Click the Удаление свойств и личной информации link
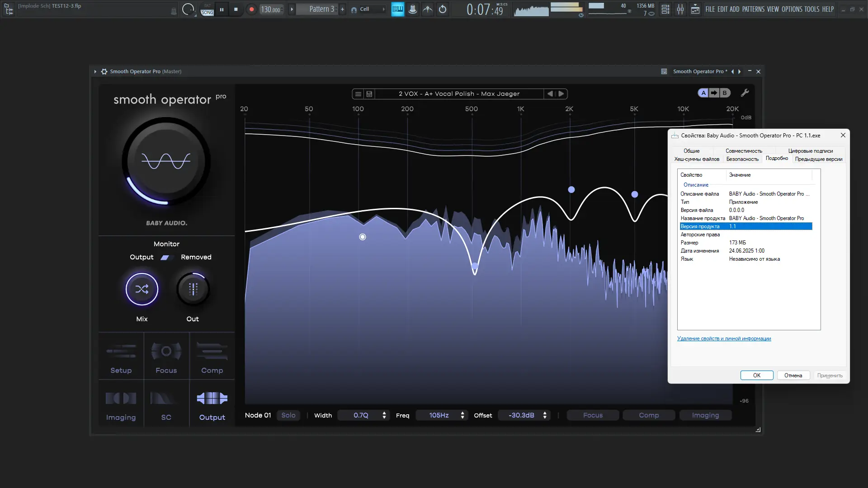Viewport: 868px width, 488px height. click(x=724, y=339)
